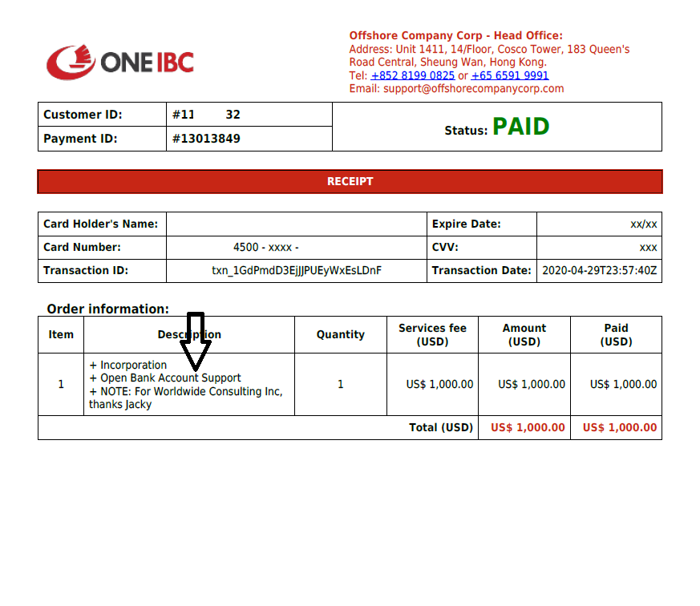Click the Payment ID value #13013849
This screenshot has width=700, height=606.
click(206, 139)
